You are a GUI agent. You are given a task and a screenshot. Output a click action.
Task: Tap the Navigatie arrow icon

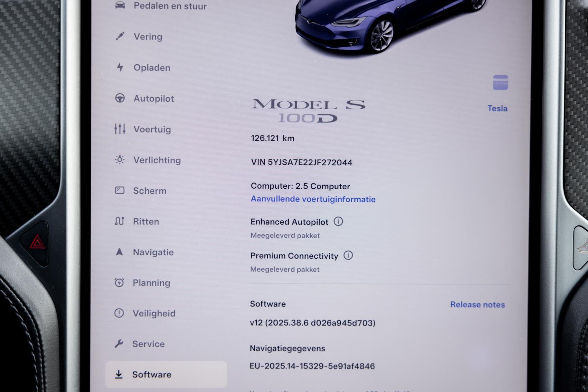(119, 252)
